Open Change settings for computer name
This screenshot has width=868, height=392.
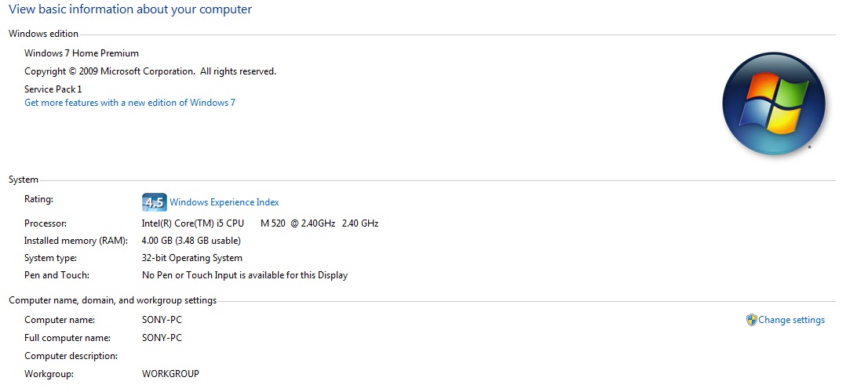pyautogui.click(x=791, y=320)
